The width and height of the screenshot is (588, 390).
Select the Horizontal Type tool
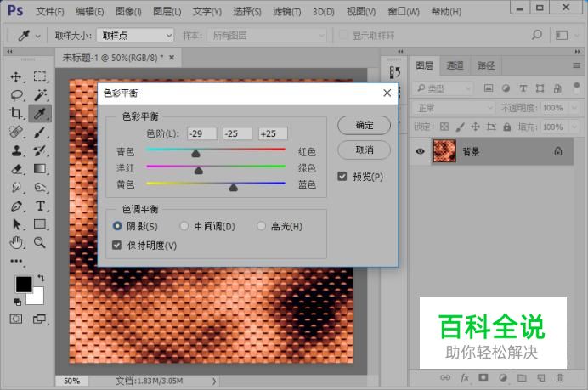[40, 206]
